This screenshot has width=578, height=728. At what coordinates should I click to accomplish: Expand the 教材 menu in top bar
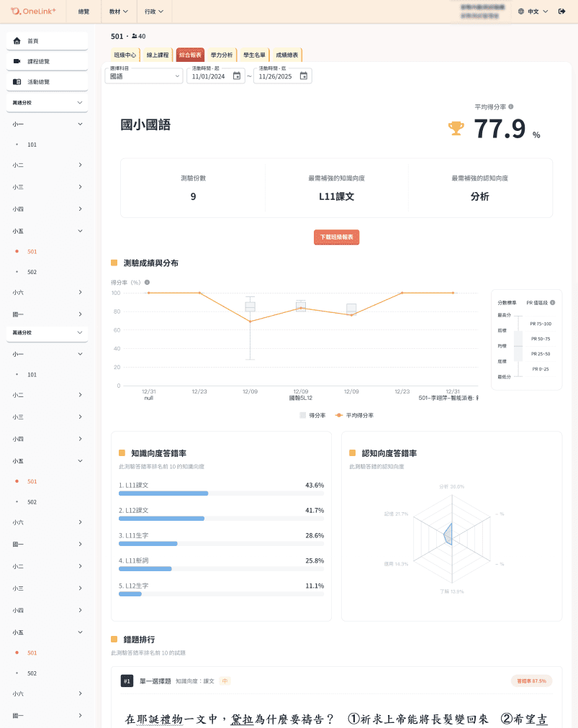click(119, 12)
